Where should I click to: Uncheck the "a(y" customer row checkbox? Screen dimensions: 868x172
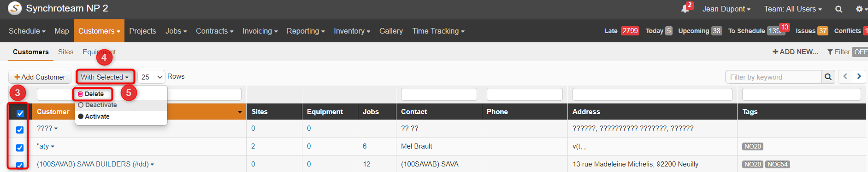point(20,148)
